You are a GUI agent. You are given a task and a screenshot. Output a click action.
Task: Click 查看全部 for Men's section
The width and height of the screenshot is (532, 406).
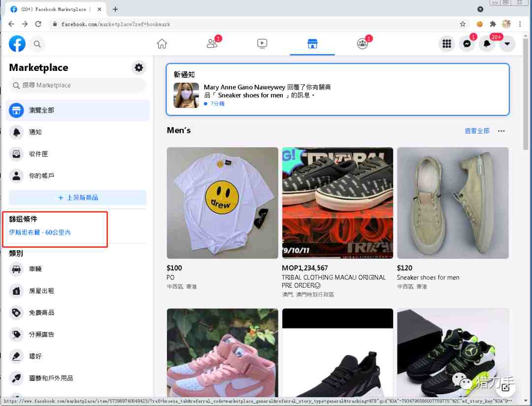pyautogui.click(x=477, y=131)
